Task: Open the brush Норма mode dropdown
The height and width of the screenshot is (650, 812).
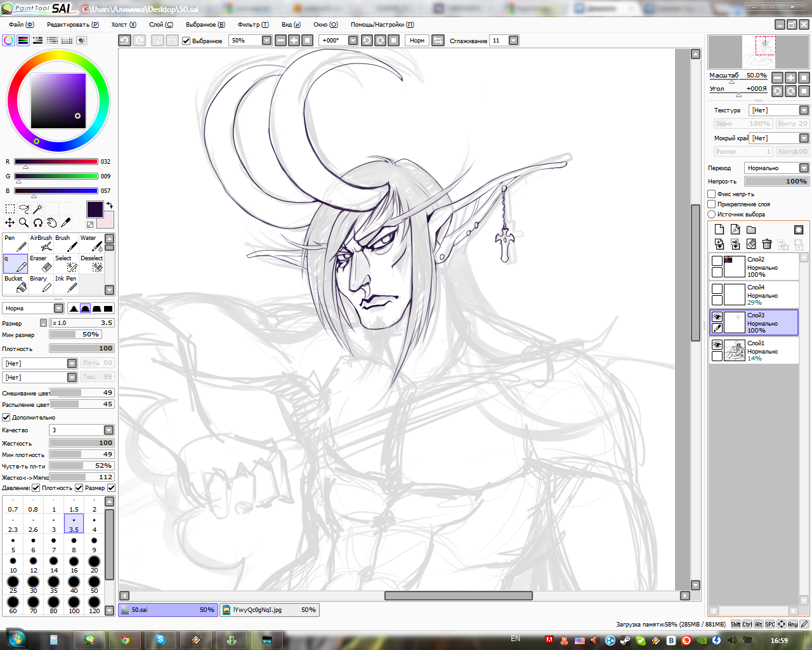Action: (x=59, y=308)
